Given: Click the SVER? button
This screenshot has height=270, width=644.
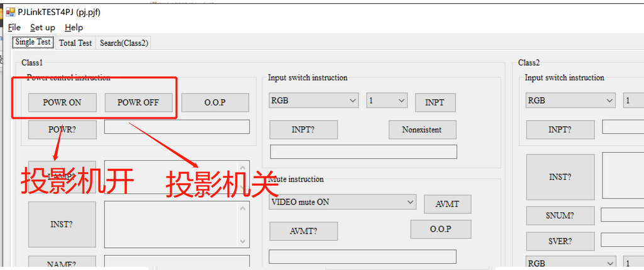Looking at the screenshot, I should (560, 241).
